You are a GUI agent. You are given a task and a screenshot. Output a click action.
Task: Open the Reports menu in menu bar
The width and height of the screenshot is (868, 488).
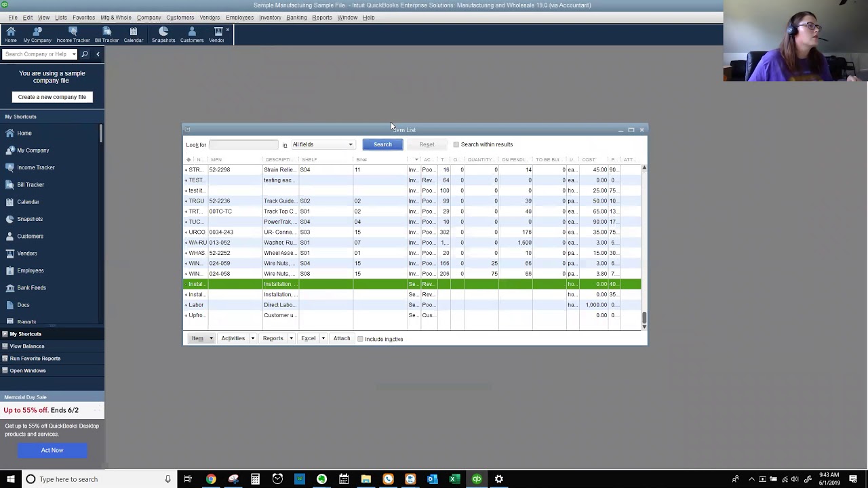[x=322, y=18]
